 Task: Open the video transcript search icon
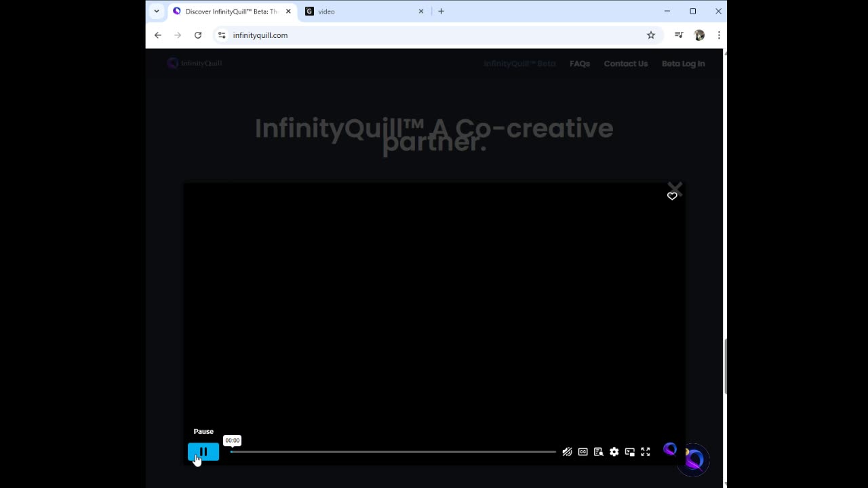(598, 452)
